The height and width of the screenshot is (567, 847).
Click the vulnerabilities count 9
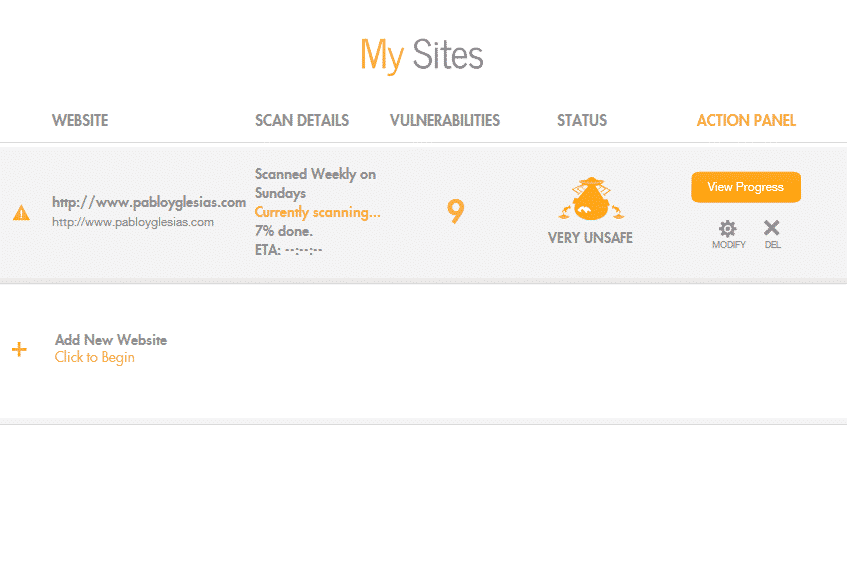click(x=455, y=211)
